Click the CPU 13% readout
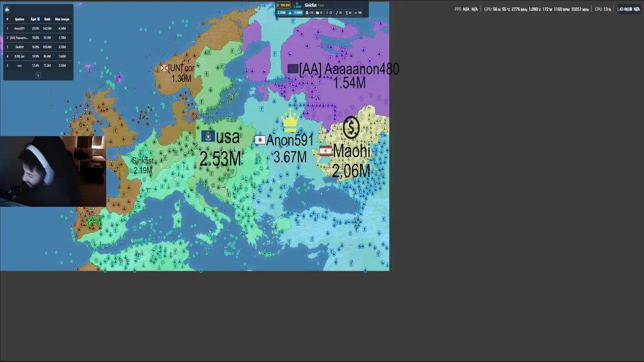This screenshot has width=644, height=362. point(603,9)
